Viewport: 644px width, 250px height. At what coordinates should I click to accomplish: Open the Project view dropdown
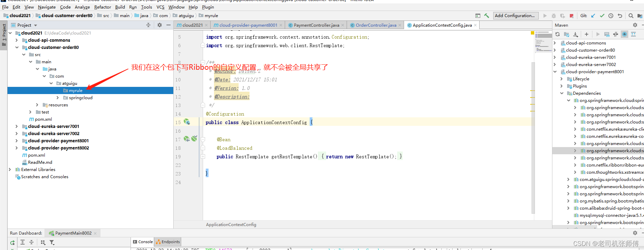36,25
